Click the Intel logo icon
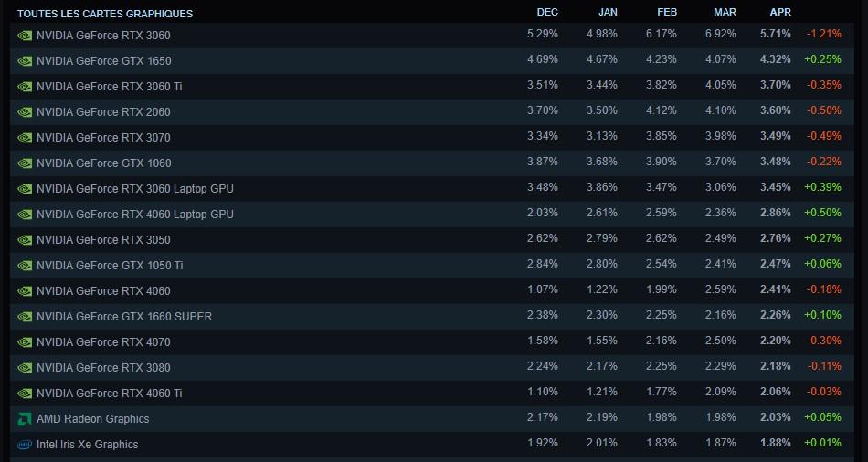The image size is (868, 462). [x=25, y=445]
